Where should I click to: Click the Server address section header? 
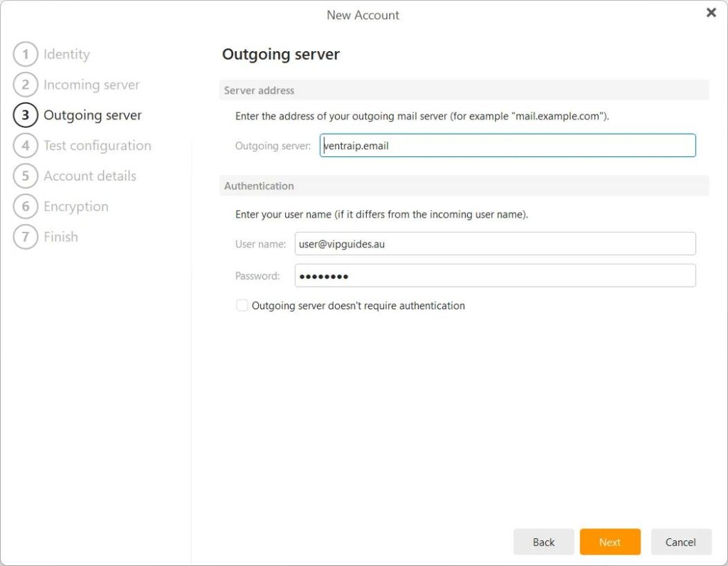click(259, 90)
